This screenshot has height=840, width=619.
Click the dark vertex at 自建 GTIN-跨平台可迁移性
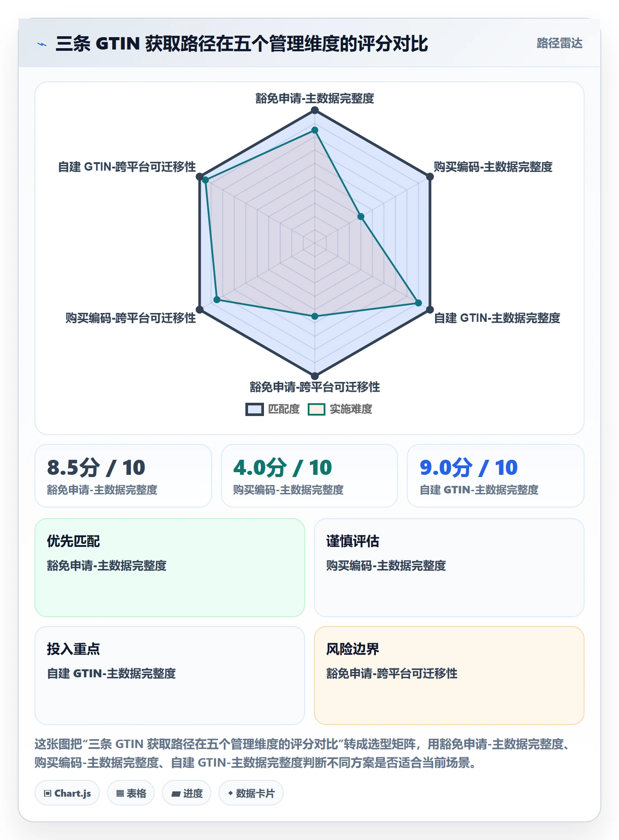tap(200, 176)
